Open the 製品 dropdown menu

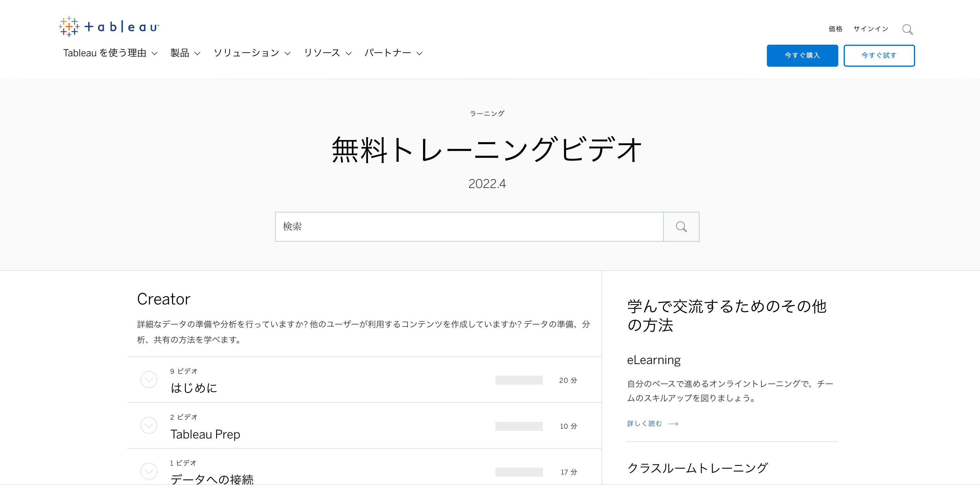click(x=185, y=53)
